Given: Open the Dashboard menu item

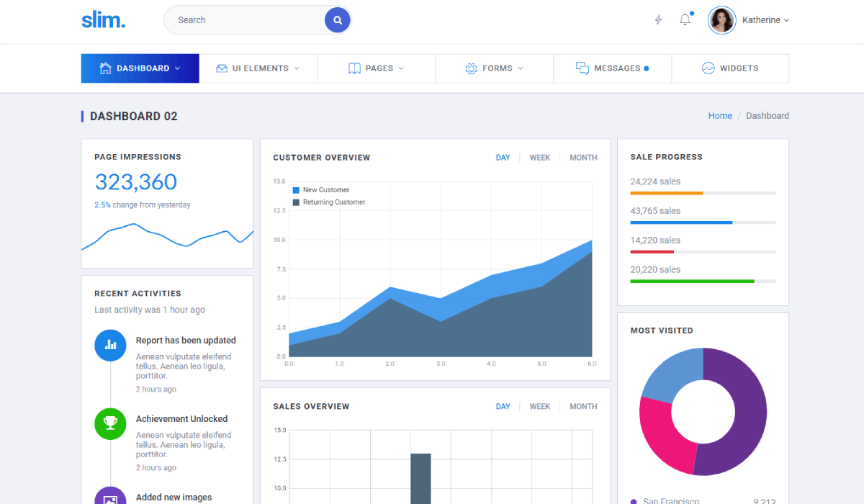Looking at the screenshot, I should 140,68.
